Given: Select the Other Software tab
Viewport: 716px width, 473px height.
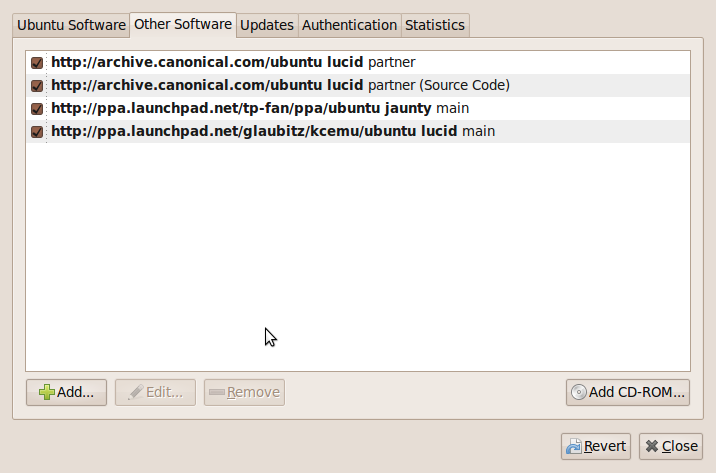Looking at the screenshot, I should point(183,24).
